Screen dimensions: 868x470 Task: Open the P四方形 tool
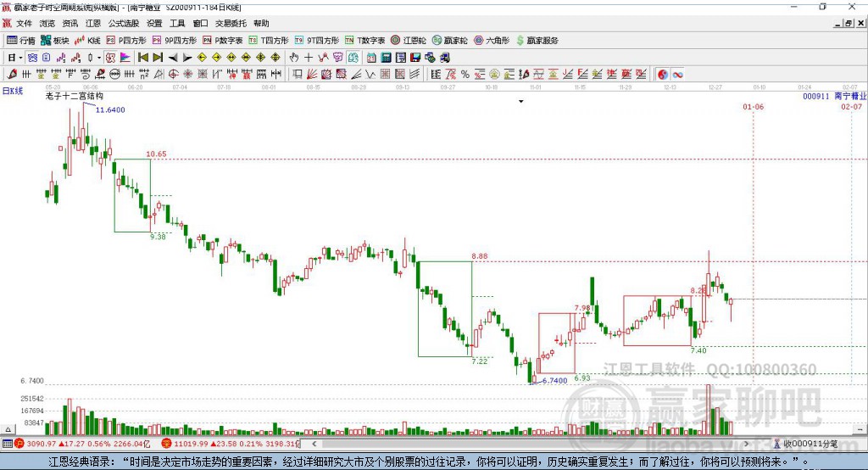point(126,41)
